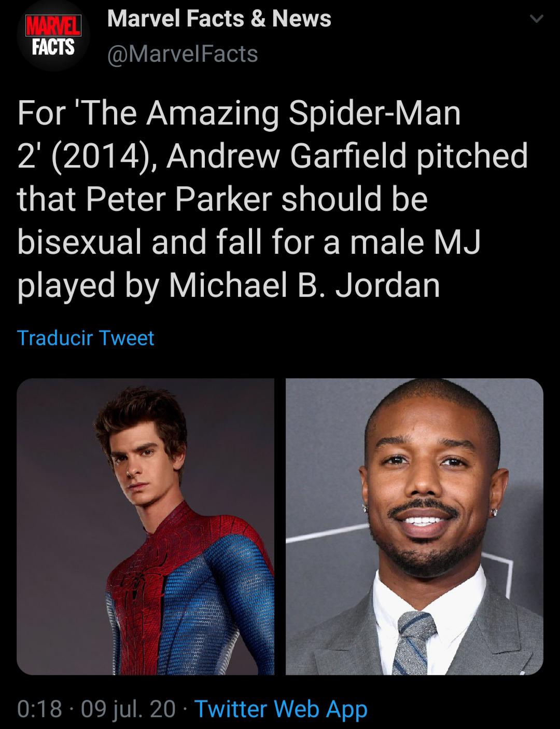Follow the Twitter Web App source link

click(x=280, y=709)
